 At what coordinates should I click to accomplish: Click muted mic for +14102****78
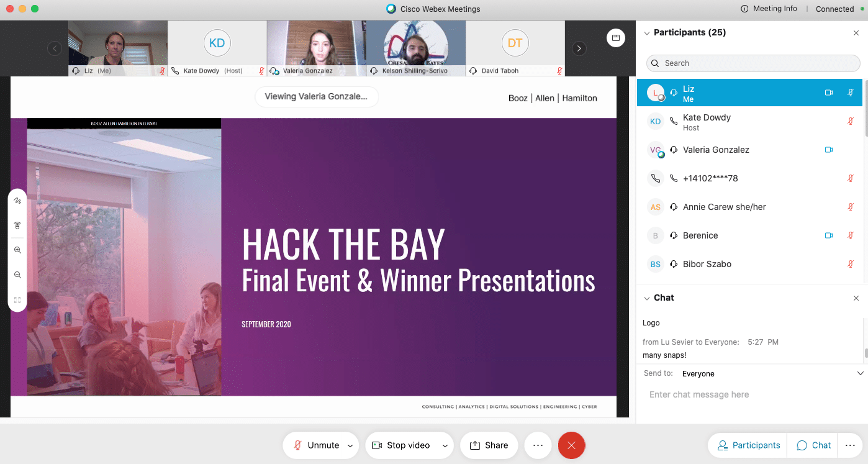[x=851, y=178]
